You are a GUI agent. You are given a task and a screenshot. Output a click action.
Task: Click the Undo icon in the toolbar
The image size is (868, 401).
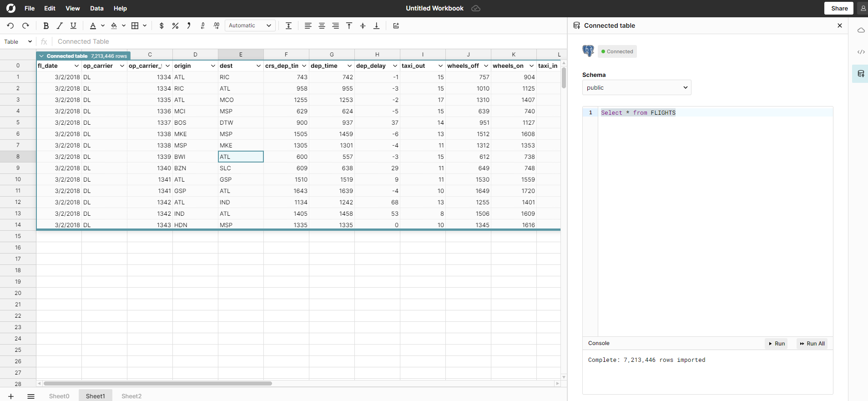10,26
